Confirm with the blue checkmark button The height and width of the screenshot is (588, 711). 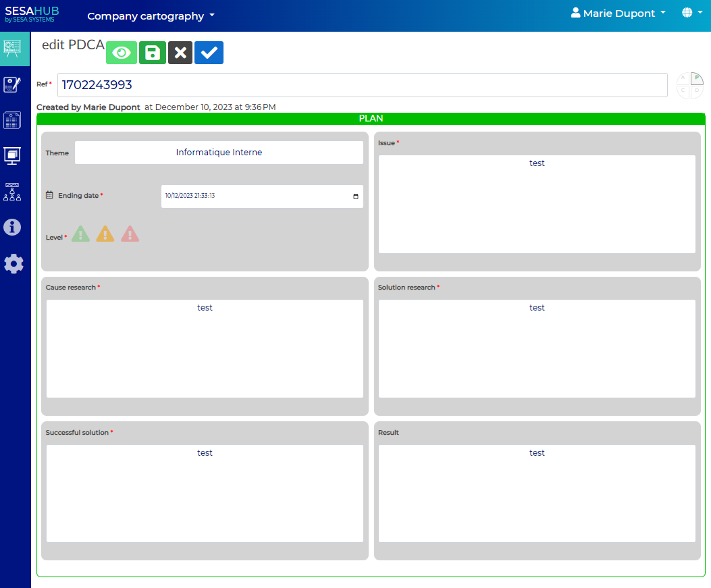click(209, 53)
